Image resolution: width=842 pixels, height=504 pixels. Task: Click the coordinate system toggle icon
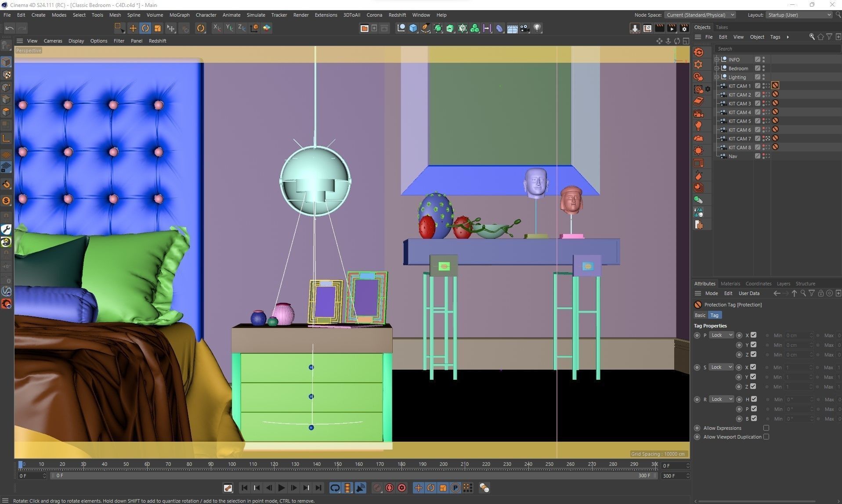[x=254, y=28]
